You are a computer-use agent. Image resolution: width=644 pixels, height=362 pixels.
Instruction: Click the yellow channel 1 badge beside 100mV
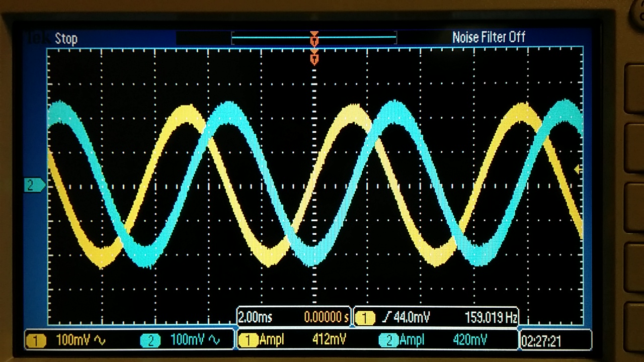pyautogui.click(x=36, y=341)
